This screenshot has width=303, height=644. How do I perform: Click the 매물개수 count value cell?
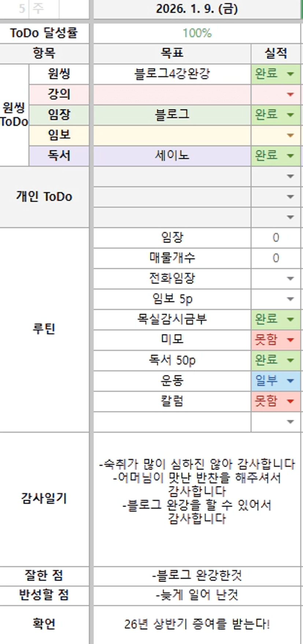(276, 258)
